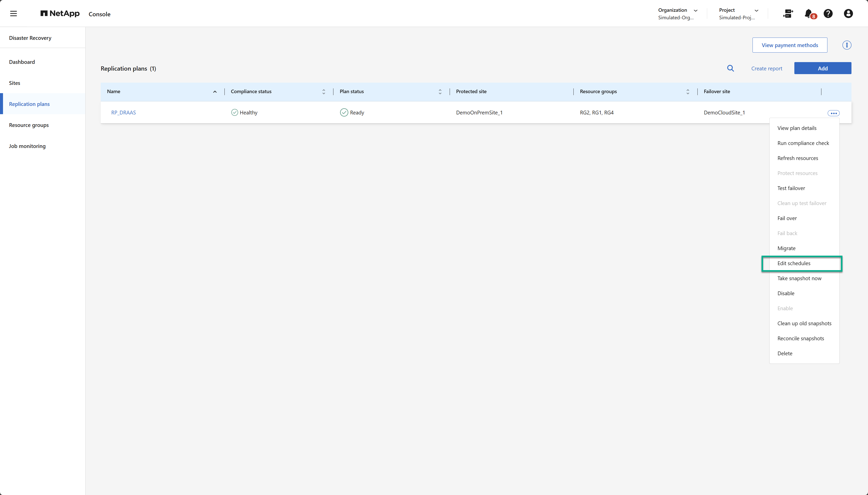
Task: Go to Job monitoring in sidebar
Action: click(27, 146)
